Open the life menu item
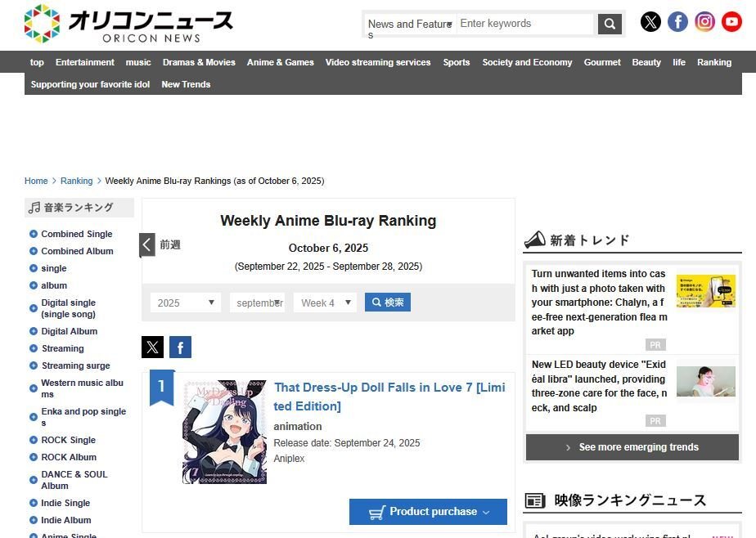The height and width of the screenshot is (538, 756). click(679, 62)
